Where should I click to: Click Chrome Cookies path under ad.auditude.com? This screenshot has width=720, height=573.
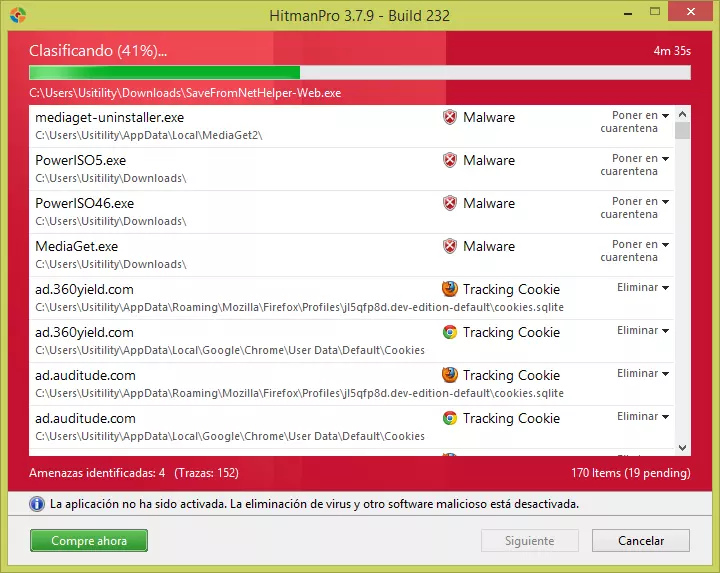[x=230, y=436]
